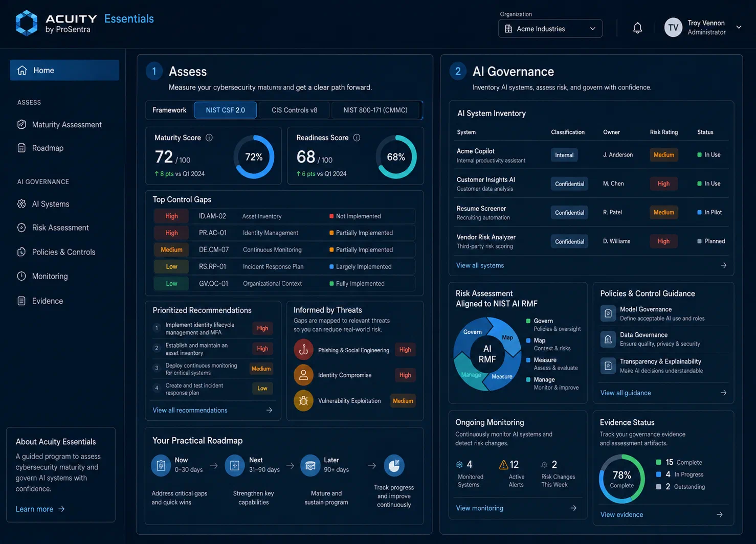The height and width of the screenshot is (544, 756).
Task: Switch to NIST 800-171 (CMMC) framework
Action: (375, 110)
